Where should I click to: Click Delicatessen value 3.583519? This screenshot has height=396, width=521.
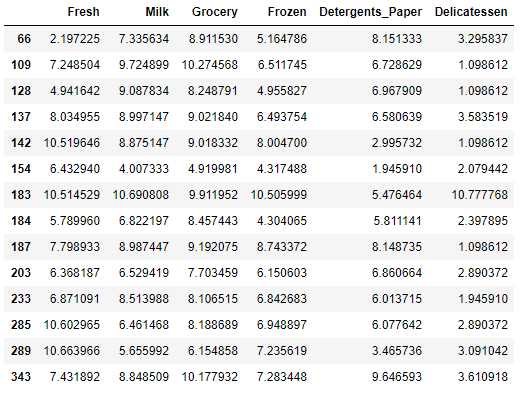click(483, 117)
